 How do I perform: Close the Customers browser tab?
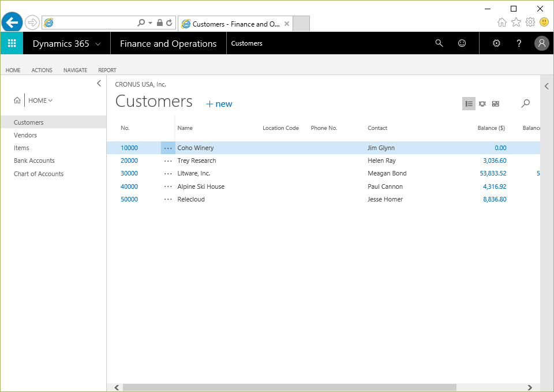coord(287,24)
